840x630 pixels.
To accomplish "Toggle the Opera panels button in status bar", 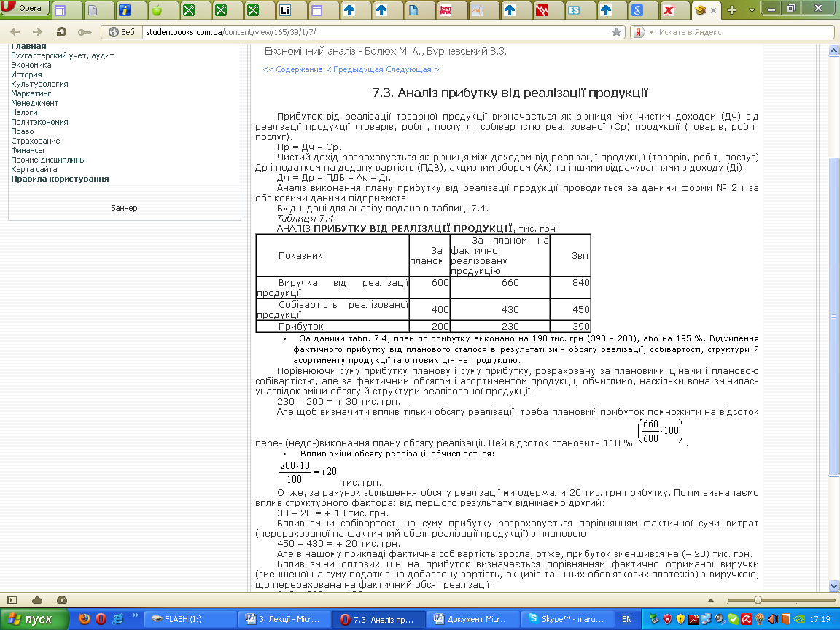I will coord(12,600).
